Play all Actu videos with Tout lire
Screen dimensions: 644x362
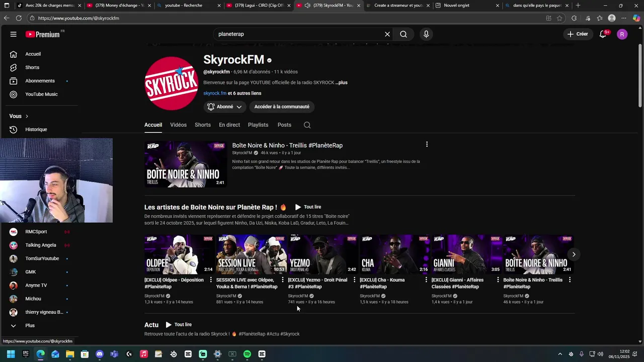click(179, 325)
